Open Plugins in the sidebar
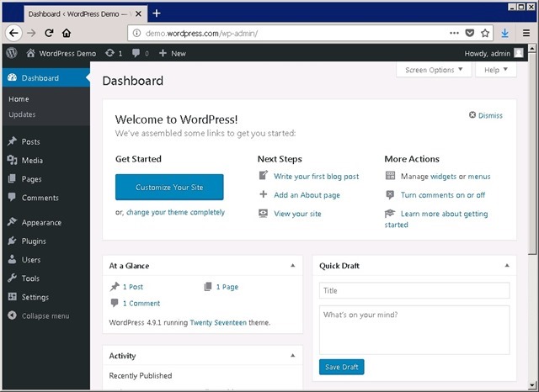 tap(46, 241)
